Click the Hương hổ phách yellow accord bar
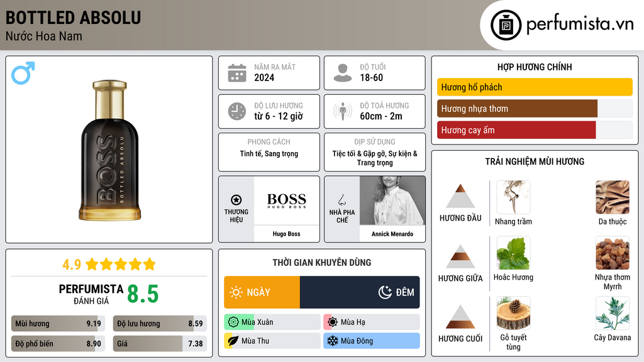The width and height of the screenshot is (644, 362). [x=535, y=87]
